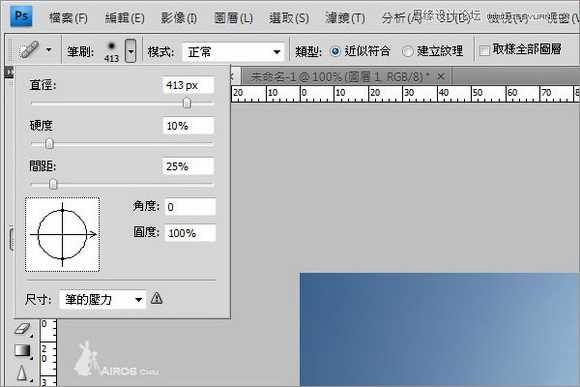
Task: Open the 影像(I) menu
Action: click(179, 17)
